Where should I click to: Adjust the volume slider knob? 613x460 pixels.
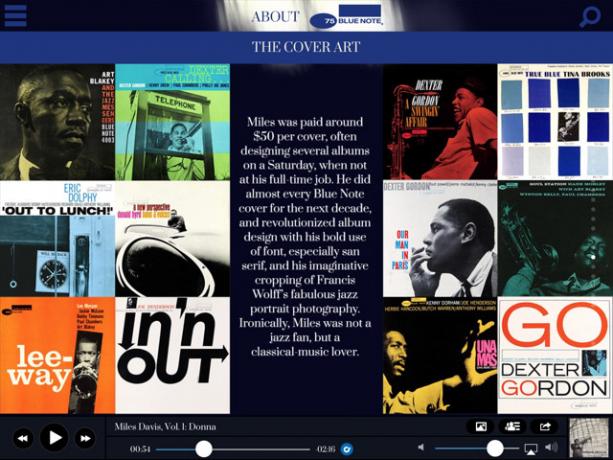click(x=495, y=448)
